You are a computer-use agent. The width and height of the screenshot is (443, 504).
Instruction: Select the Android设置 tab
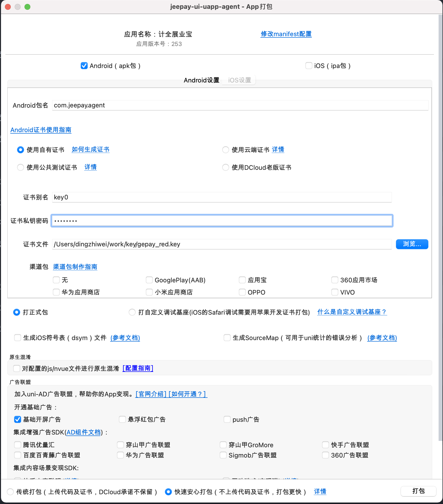coord(201,80)
